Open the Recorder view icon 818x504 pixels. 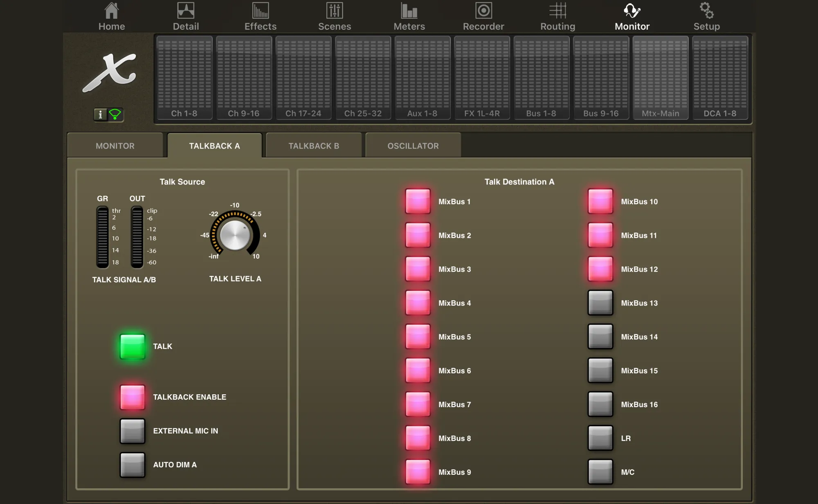(483, 11)
